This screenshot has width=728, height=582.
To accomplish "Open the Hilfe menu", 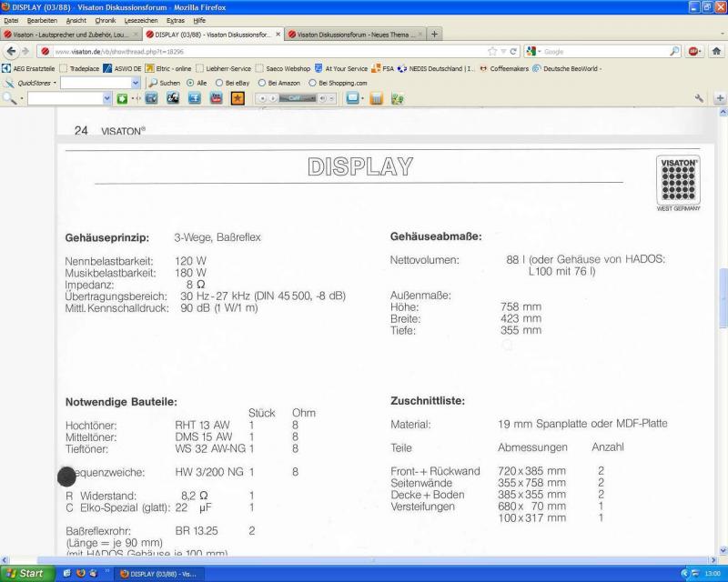I will coord(199,20).
